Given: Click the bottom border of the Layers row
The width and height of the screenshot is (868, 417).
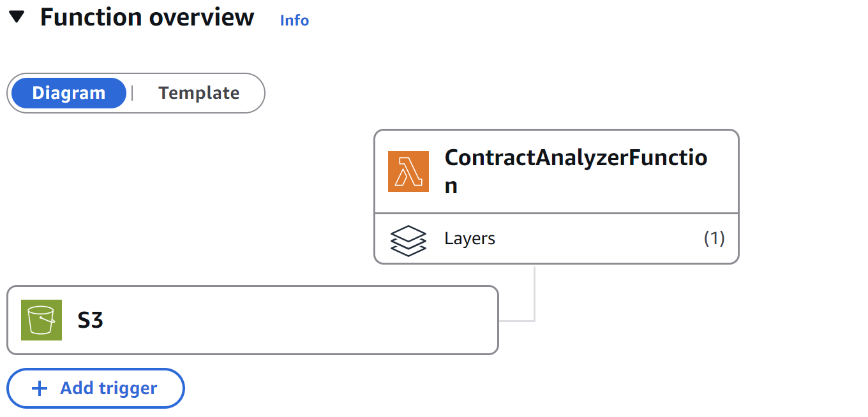Looking at the screenshot, I should [556, 263].
